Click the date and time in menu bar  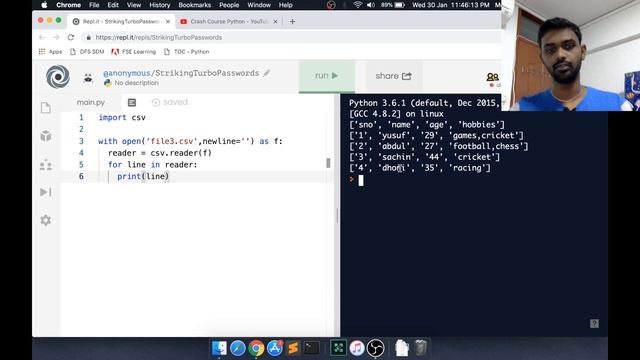click(451, 5)
